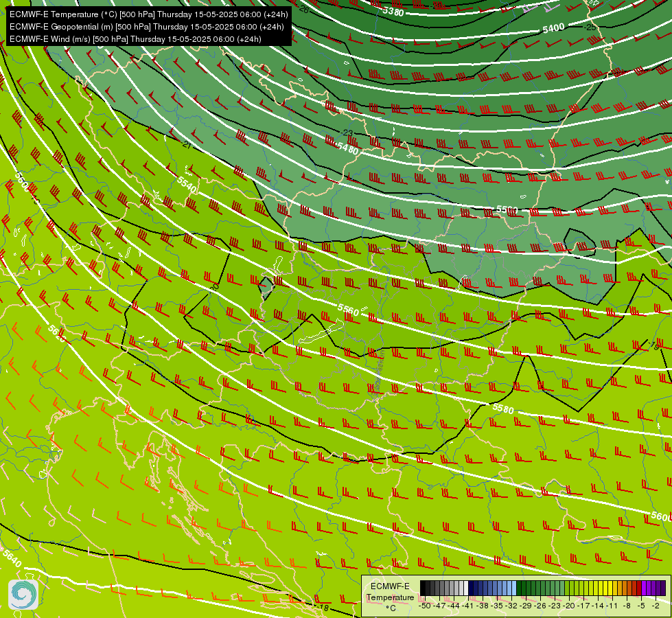Select the ECMWF-E Temperature 500 hPa title line
Screen dimensions: 672x618
pyautogui.click(x=149, y=14)
